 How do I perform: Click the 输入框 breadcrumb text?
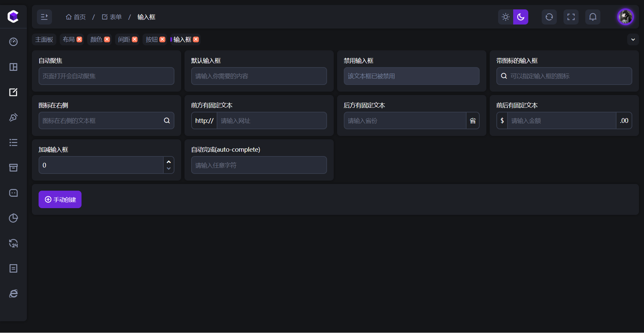click(x=146, y=17)
